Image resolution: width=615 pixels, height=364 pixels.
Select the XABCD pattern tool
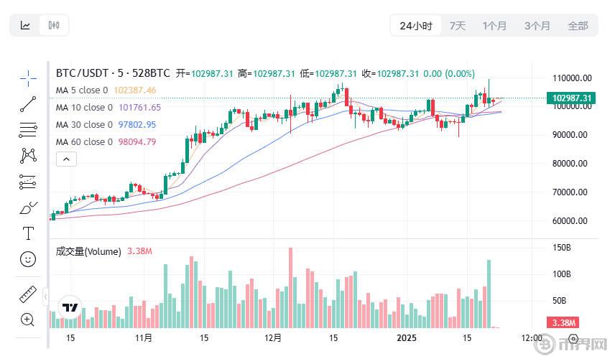(28, 156)
